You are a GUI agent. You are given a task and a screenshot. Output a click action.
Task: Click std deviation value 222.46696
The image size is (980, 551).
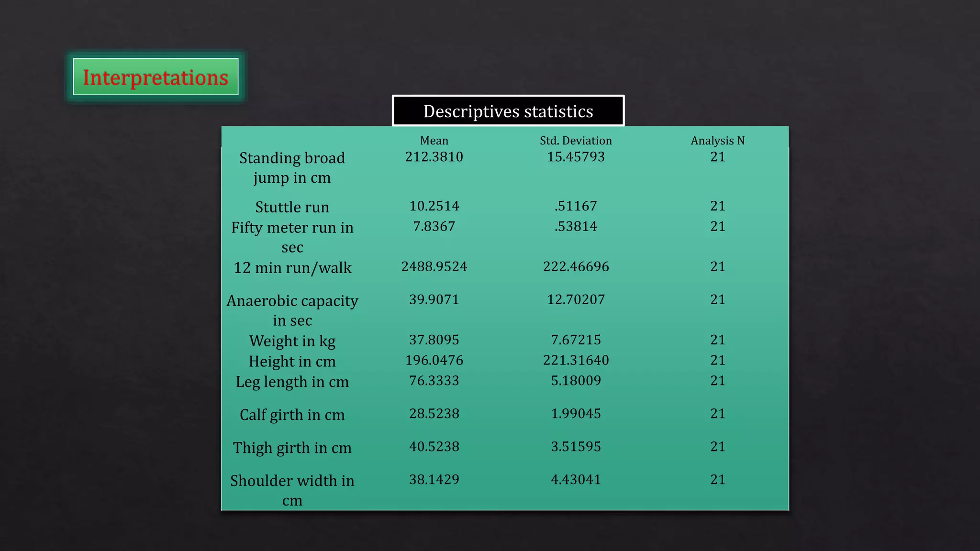pyautogui.click(x=576, y=266)
